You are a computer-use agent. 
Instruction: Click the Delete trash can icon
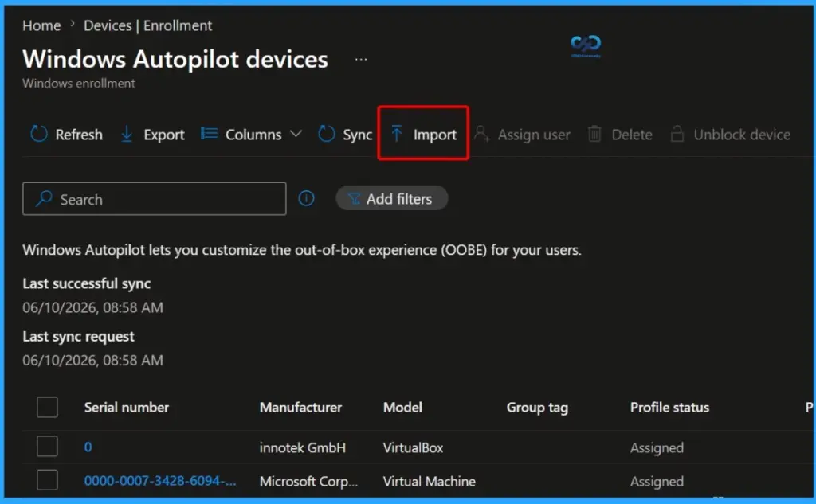point(594,134)
